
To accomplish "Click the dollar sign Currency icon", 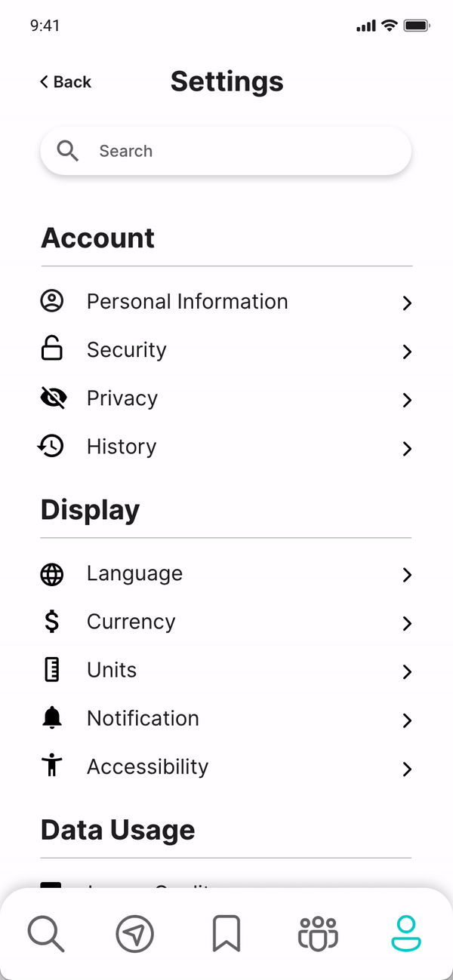I will click(51, 622).
